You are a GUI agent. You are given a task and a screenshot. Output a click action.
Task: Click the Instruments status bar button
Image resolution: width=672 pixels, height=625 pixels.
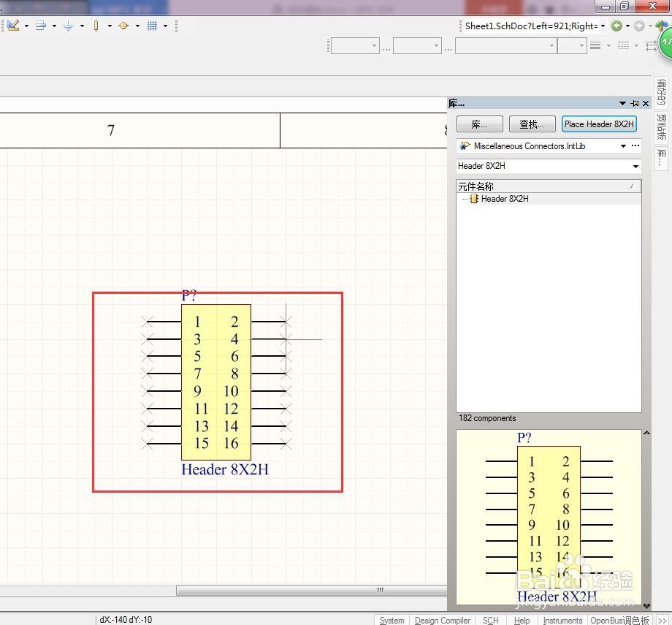click(x=562, y=621)
